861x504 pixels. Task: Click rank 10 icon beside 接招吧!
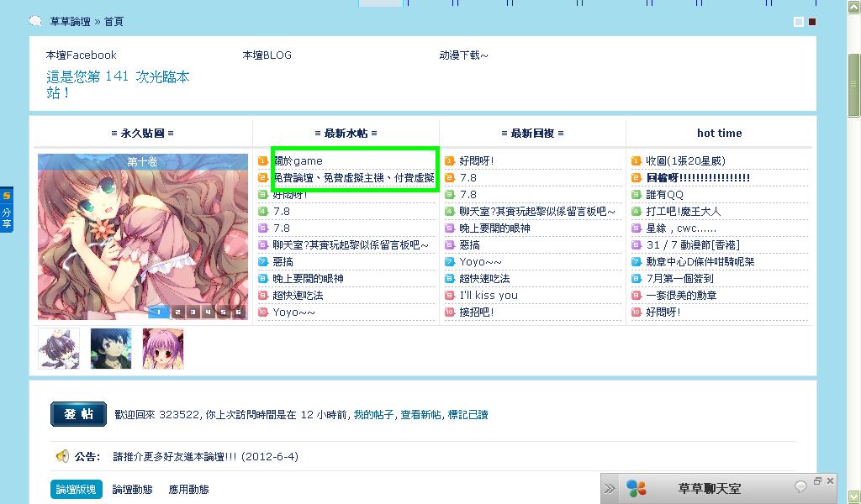(450, 312)
